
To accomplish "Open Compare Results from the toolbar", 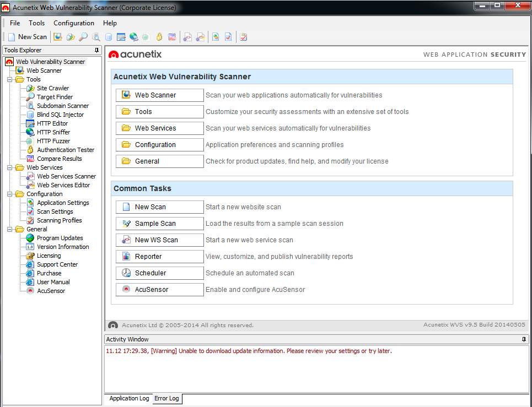I will [172, 37].
